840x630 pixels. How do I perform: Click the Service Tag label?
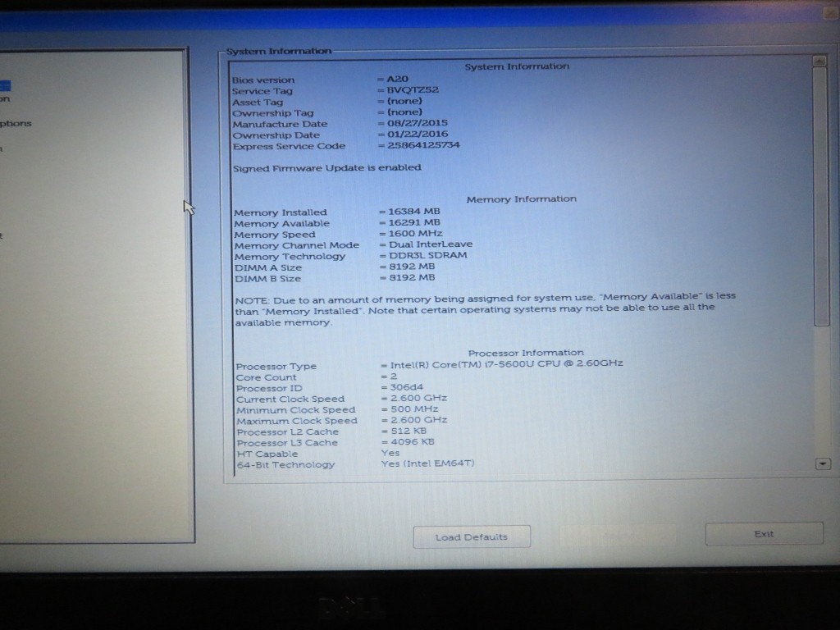tap(262, 91)
